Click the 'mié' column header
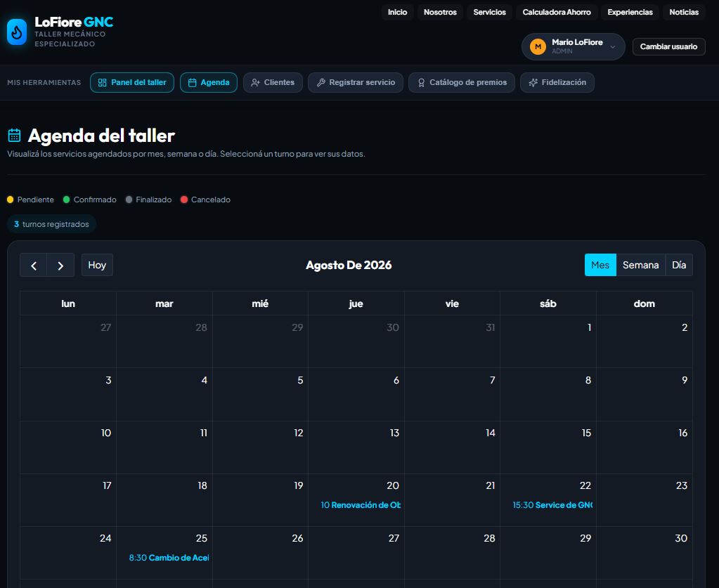This screenshot has width=719, height=588. click(260, 304)
